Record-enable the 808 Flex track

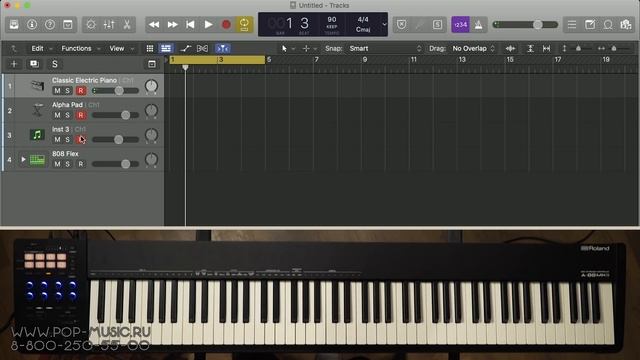click(81, 164)
